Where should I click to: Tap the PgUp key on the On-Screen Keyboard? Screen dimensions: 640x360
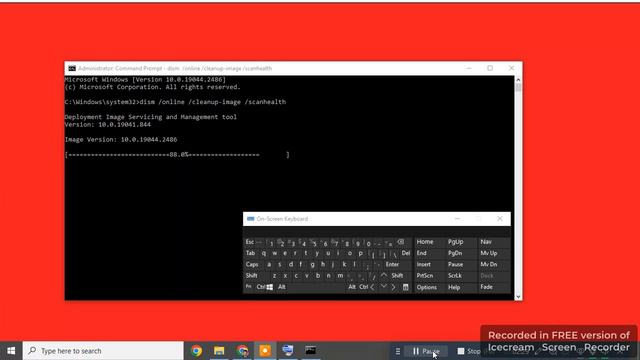click(x=456, y=242)
